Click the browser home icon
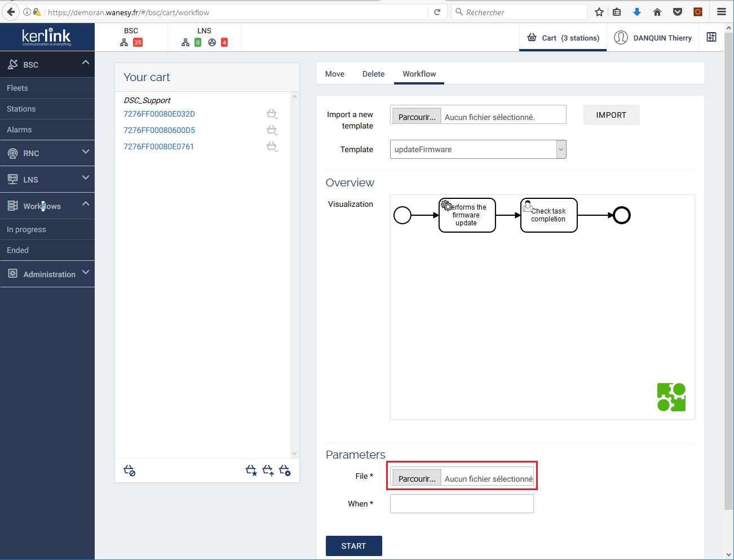 coord(657,12)
